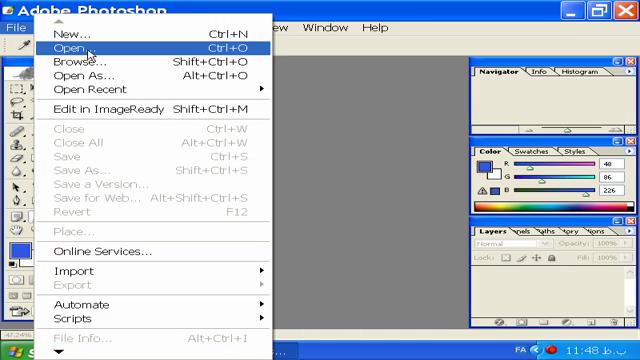The width and height of the screenshot is (640, 360).
Task: Select the Healing Brush tool
Action: point(16,131)
